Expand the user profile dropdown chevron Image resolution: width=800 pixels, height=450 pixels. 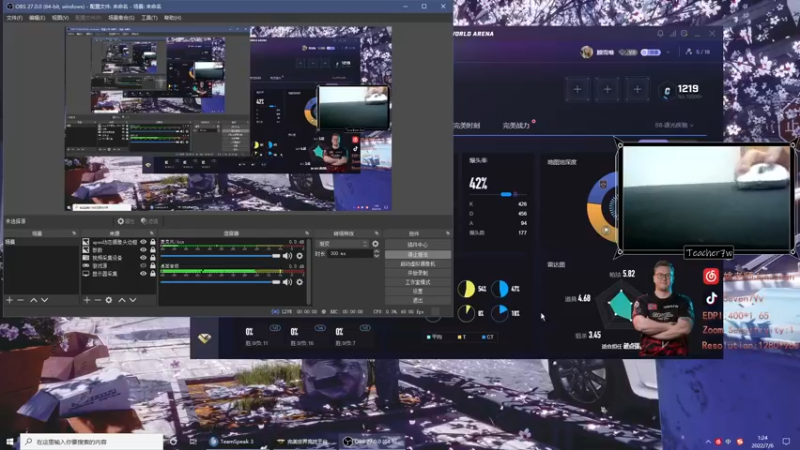(x=668, y=52)
